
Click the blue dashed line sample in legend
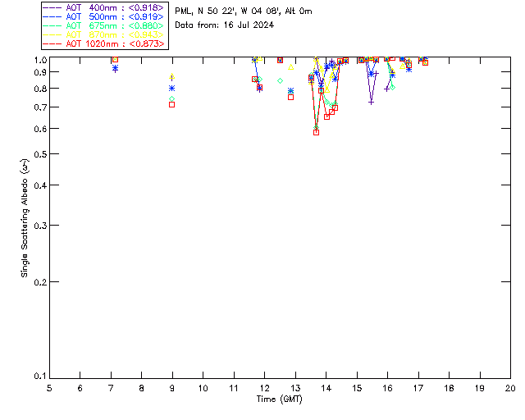click(x=52, y=16)
